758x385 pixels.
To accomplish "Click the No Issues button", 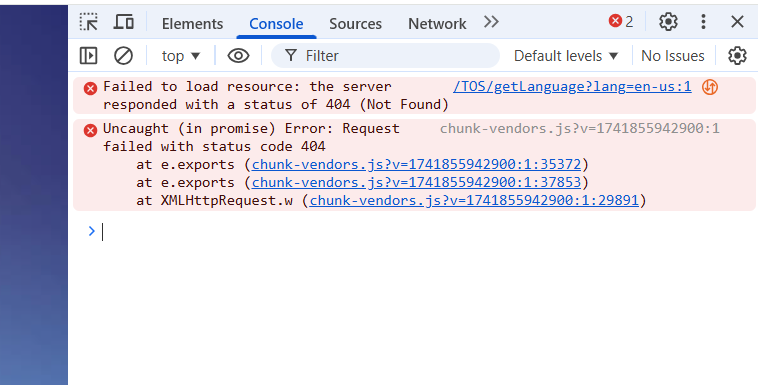I will coord(672,56).
